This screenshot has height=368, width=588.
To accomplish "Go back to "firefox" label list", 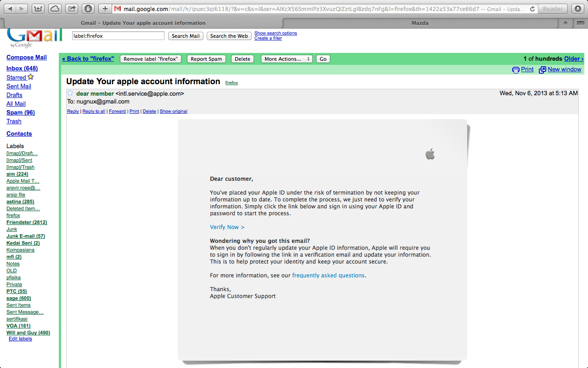I will [88, 59].
